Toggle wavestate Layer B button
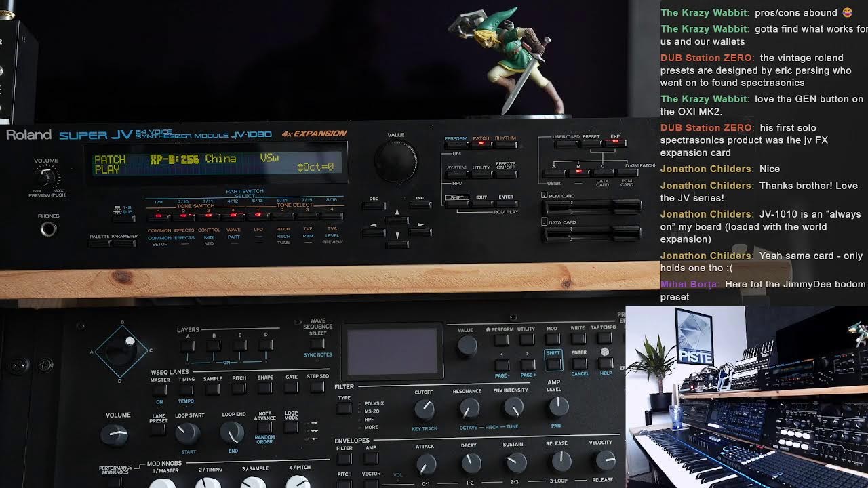868x488 pixels. (x=214, y=346)
